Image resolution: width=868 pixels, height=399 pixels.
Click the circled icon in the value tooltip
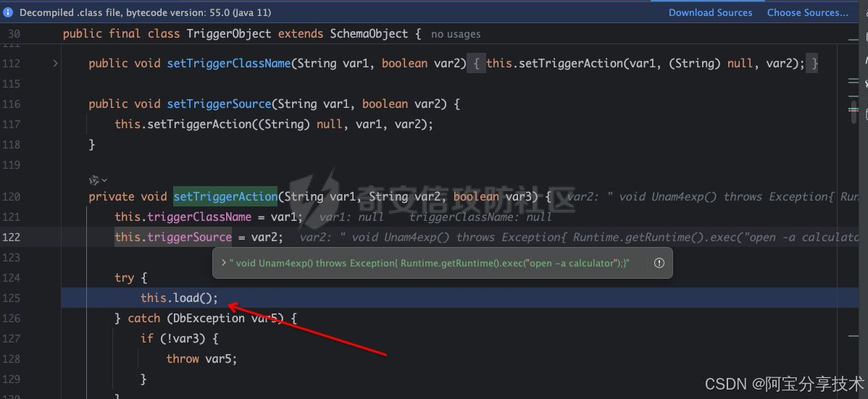coord(659,263)
